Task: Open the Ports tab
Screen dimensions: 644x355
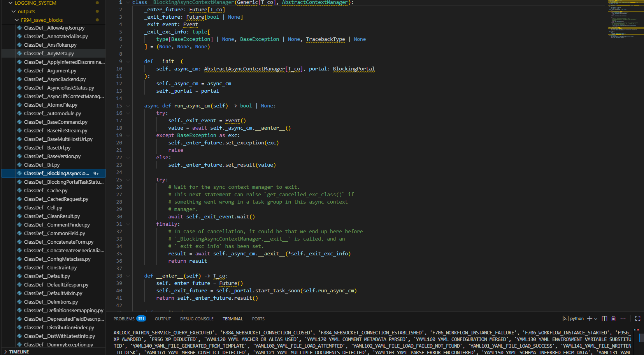Action: (x=258, y=319)
